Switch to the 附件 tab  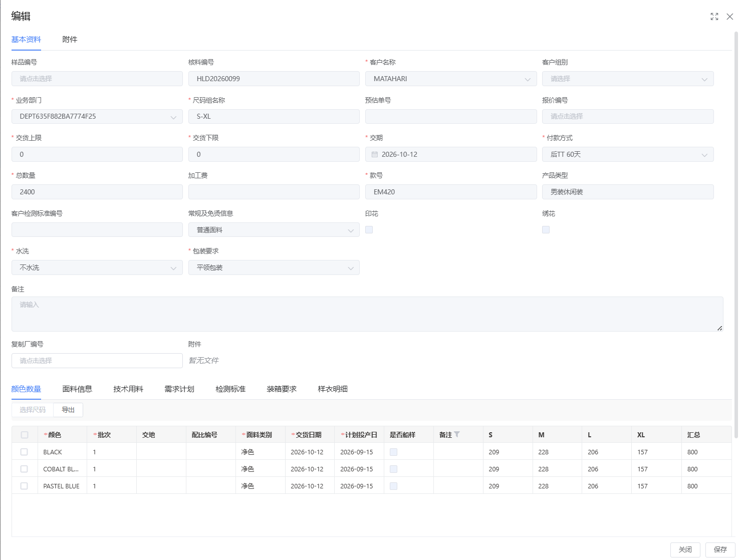tap(70, 40)
